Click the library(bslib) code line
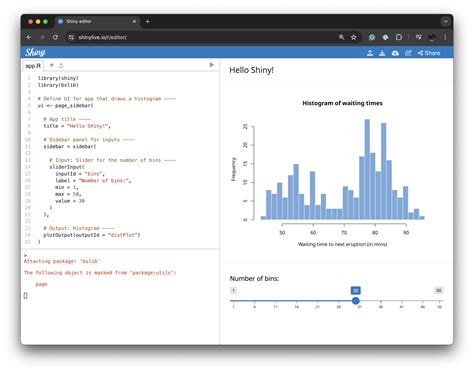The image size is (474, 372). point(58,85)
